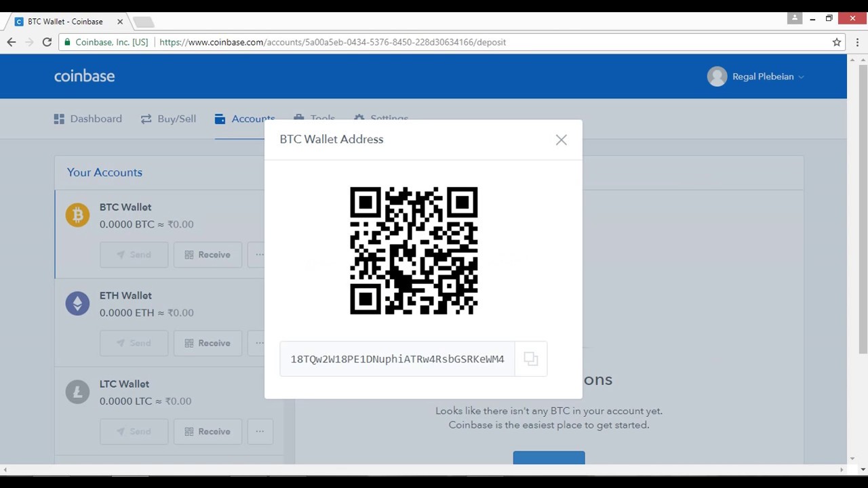The height and width of the screenshot is (488, 868).
Task: Click the vertical page scrollbar
Action: pyautogui.click(x=863, y=209)
